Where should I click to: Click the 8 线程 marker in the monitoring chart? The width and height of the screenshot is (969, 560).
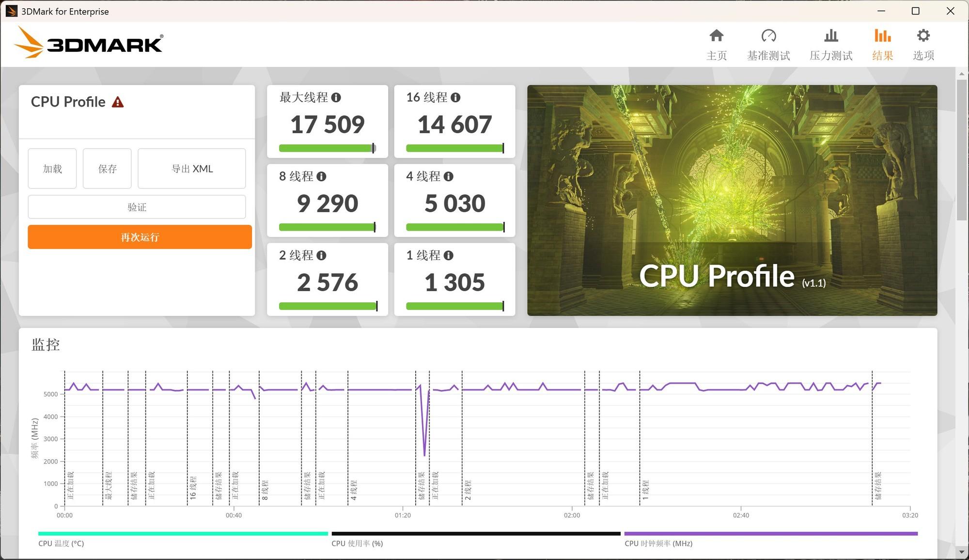click(265, 490)
